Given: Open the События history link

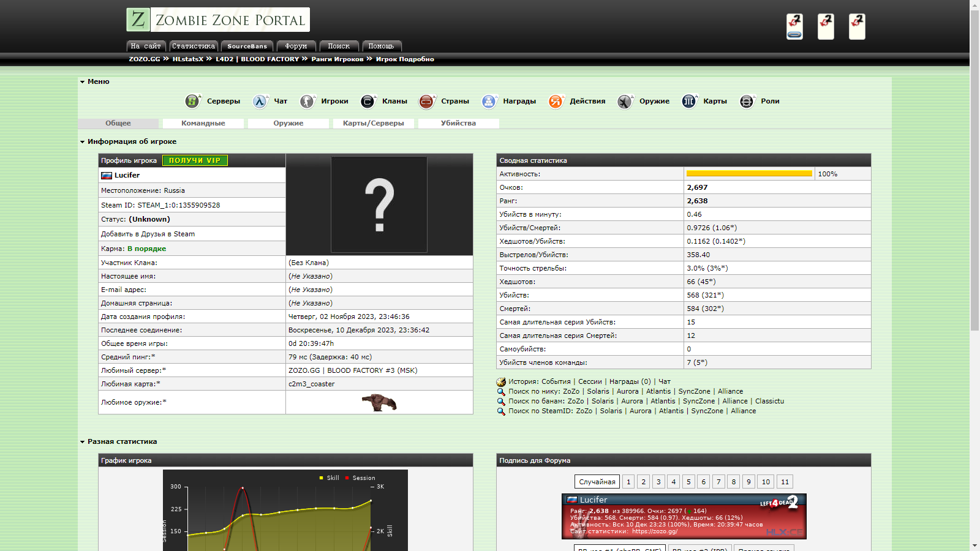Looking at the screenshot, I should point(556,381).
